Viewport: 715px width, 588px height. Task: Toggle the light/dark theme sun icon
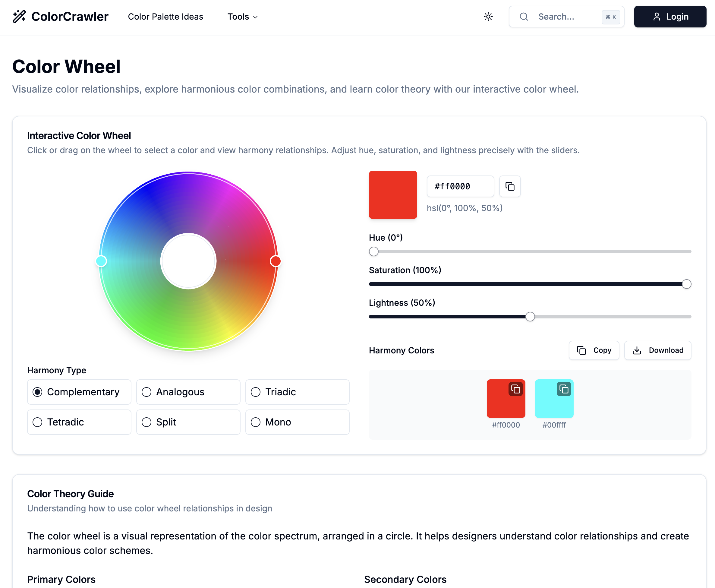pyautogui.click(x=488, y=17)
